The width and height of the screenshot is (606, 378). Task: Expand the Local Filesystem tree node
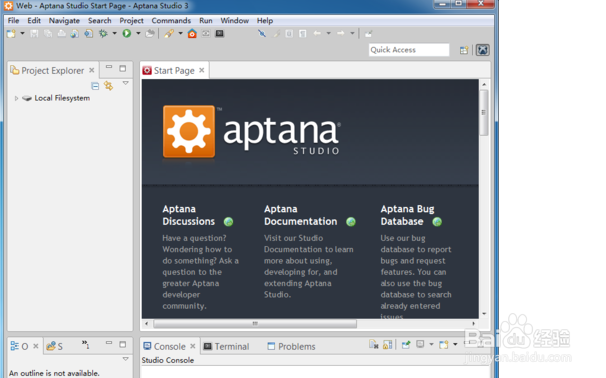[16, 99]
